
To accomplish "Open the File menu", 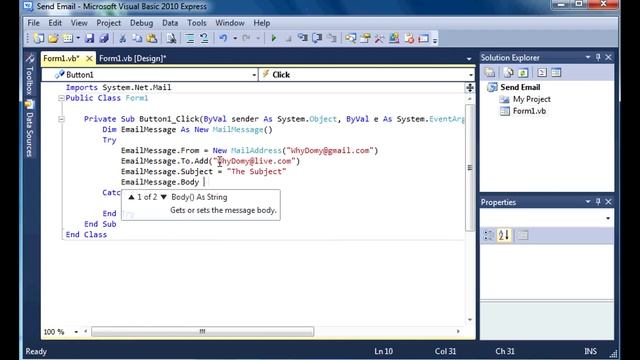I will click(x=33, y=23).
